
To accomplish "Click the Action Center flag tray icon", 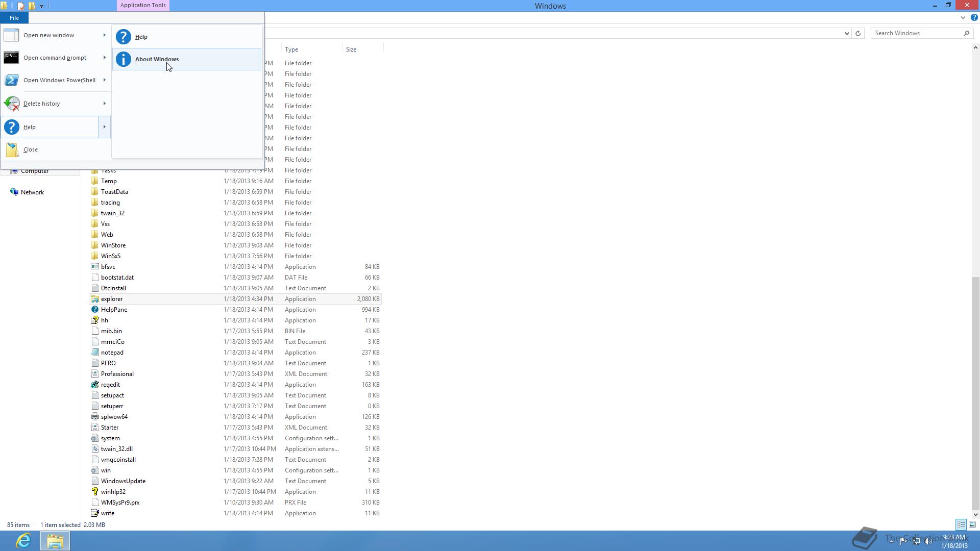I will click(903, 541).
